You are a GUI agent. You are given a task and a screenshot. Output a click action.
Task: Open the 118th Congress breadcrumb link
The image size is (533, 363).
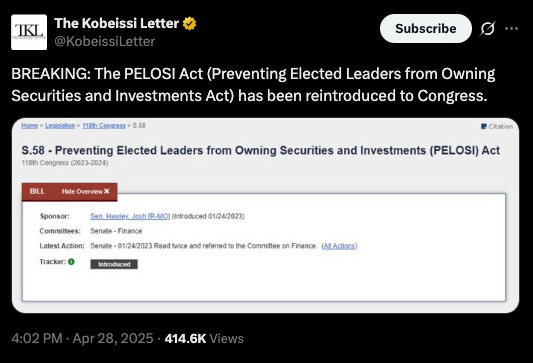coord(104,125)
